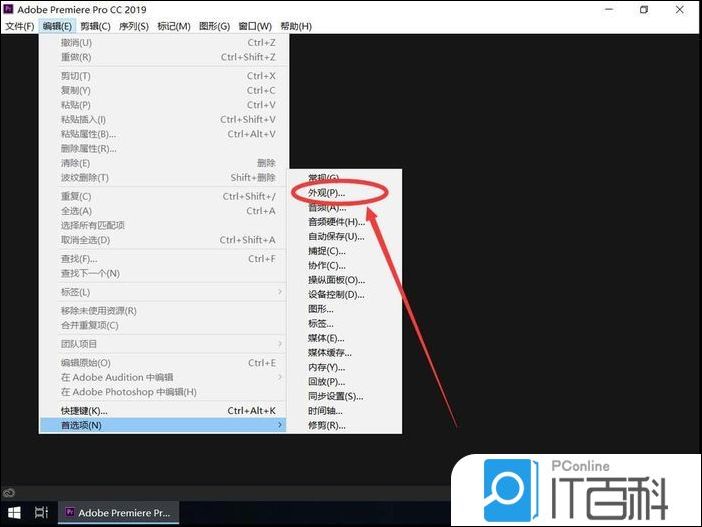
Task: Click 粘贴(P) menu entry
Action: click(x=163, y=105)
